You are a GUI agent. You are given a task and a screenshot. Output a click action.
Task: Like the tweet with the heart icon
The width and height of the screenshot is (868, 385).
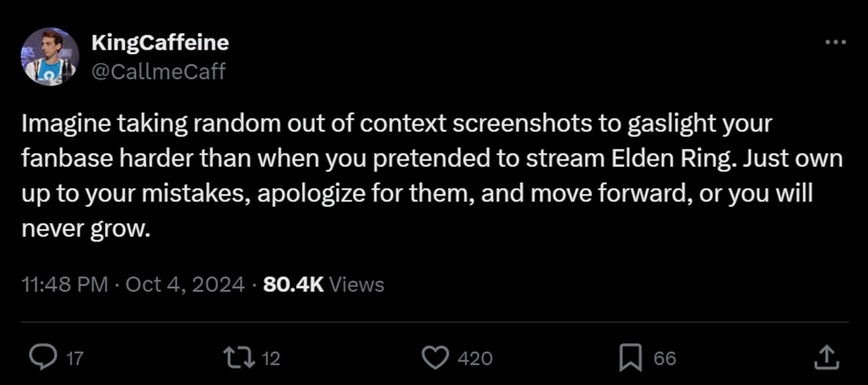tap(435, 357)
